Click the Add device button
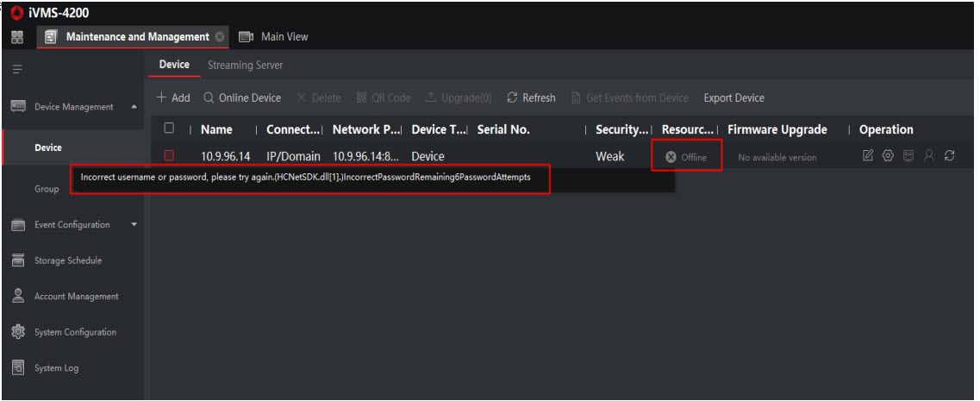 point(173,98)
